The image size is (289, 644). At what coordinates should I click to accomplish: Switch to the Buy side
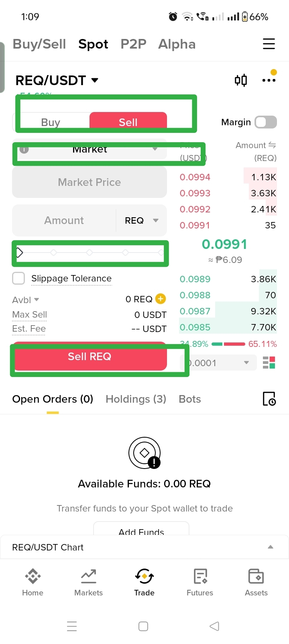coord(51,122)
